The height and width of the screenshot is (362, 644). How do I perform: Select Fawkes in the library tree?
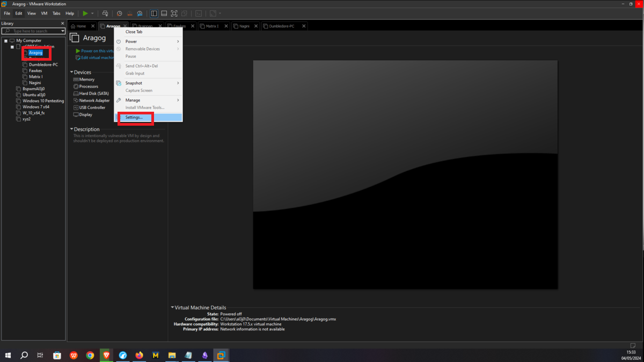(35, 71)
